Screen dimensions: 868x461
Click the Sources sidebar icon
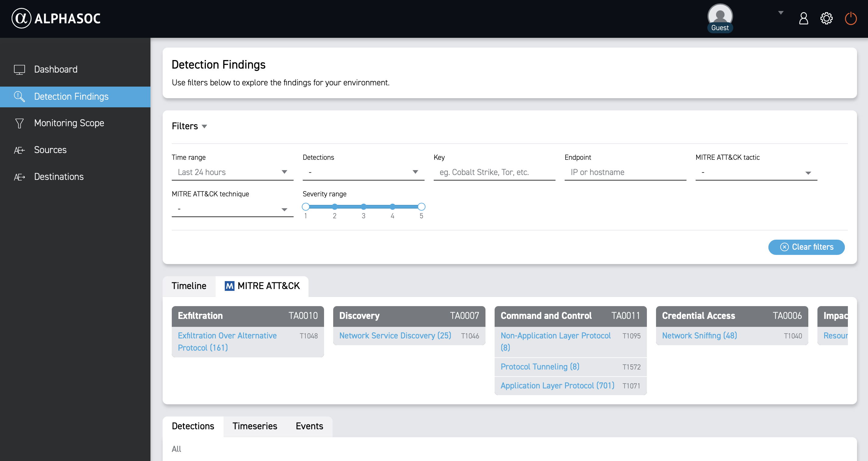[x=19, y=150]
